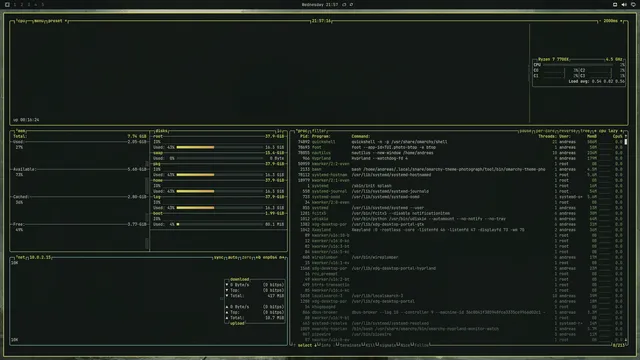
Task: Click the cpu lazy sorting label
Action: pos(608,131)
